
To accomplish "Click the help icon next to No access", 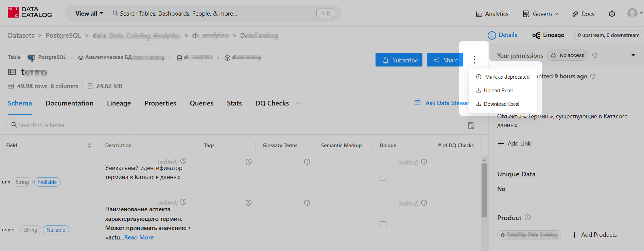I will (595, 55).
